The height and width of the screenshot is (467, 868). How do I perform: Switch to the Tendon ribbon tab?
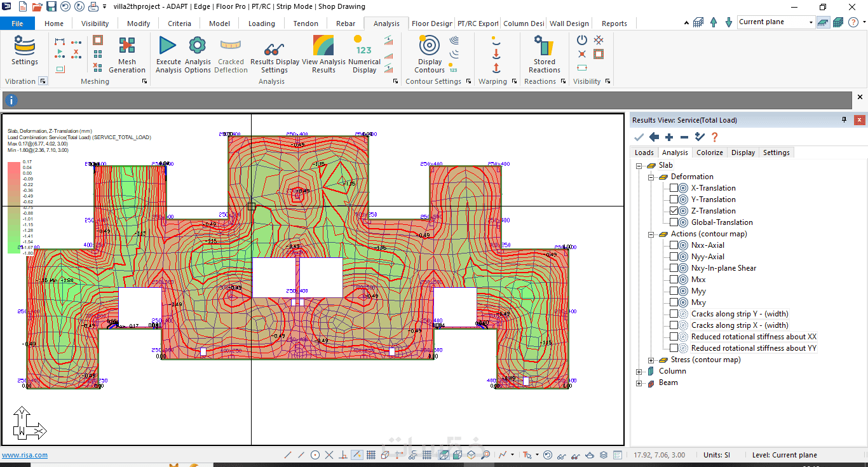pos(306,24)
